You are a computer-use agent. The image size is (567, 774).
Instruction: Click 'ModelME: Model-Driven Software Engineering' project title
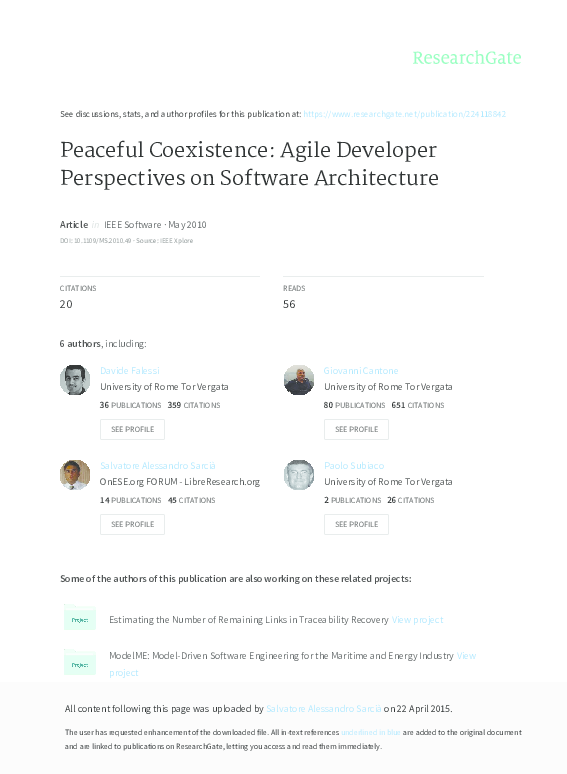pos(281,656)
